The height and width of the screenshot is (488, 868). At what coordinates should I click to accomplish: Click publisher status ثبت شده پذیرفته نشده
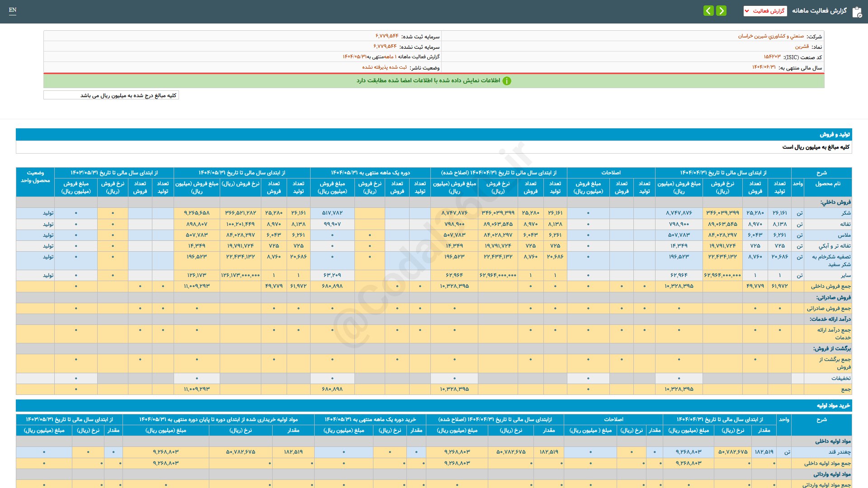tap(384, 67)
